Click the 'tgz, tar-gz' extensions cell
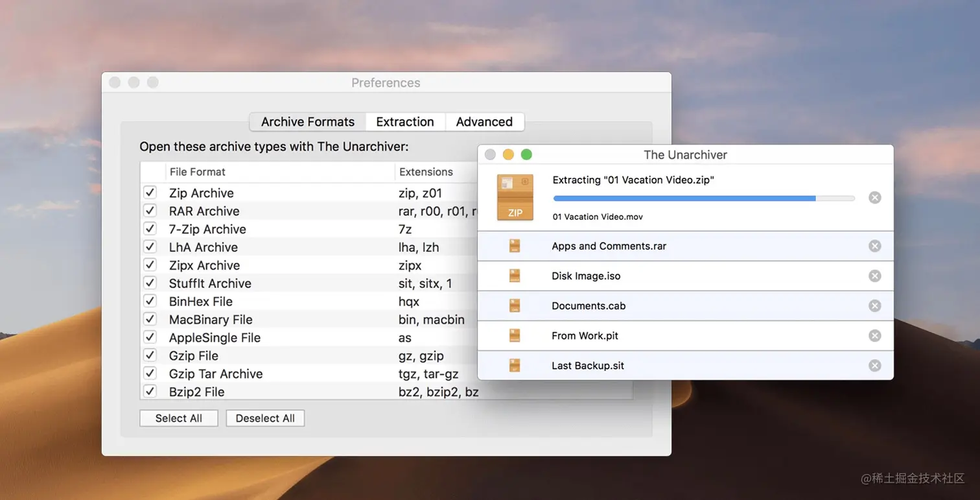 click(x=428, y=374)
